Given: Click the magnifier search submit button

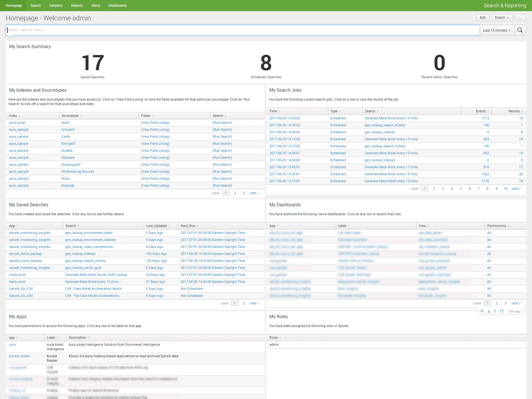Looking at the screenshot, I should click(520, 30).
